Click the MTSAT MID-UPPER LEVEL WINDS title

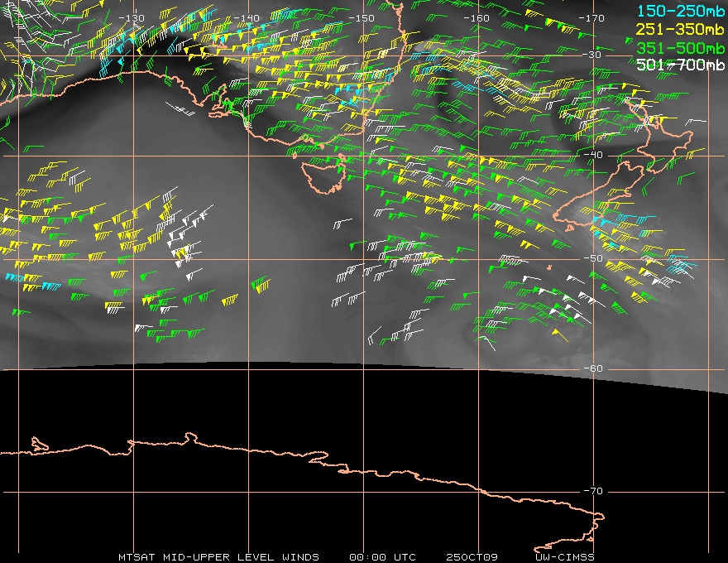[218, 557]
